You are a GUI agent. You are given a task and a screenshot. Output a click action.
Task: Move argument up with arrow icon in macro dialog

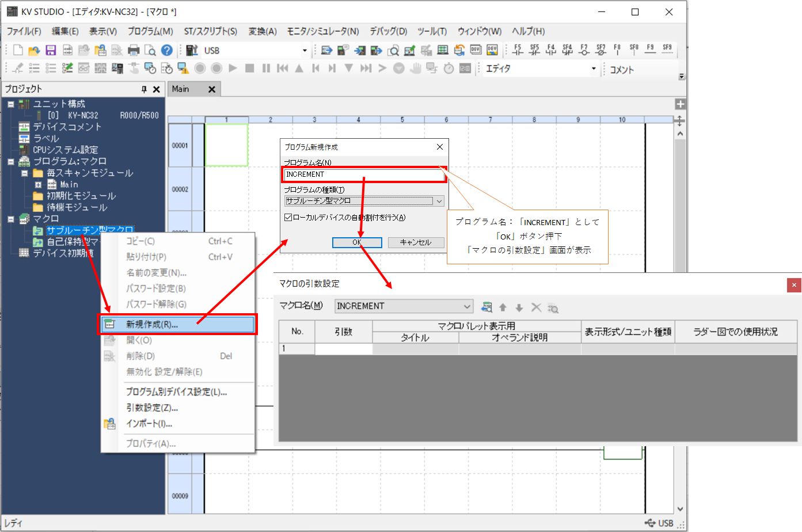click(503, 307)
